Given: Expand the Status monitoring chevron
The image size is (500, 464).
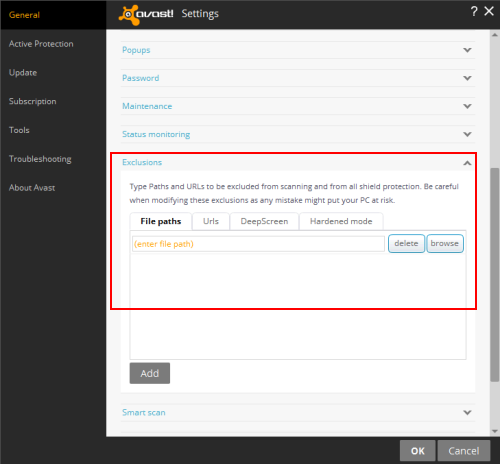Looking at the screenshot, I should [467, 134].
